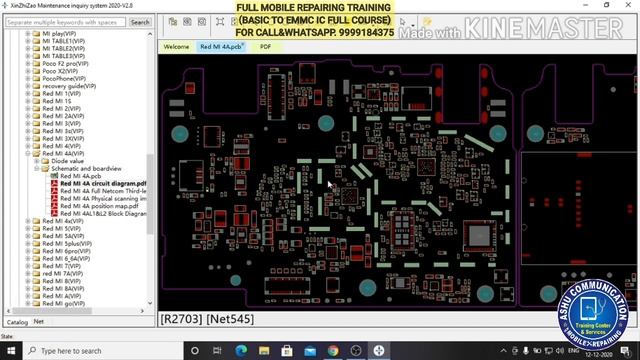Expand the Red MI 5plus(VIP) folder
640x360 pixels.
click(28, 244)
